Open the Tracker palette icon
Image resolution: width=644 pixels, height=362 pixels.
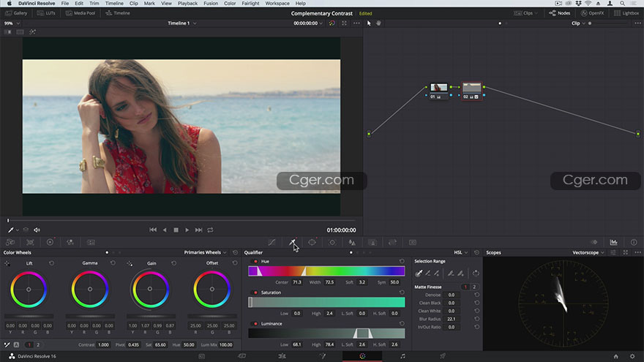332,242
